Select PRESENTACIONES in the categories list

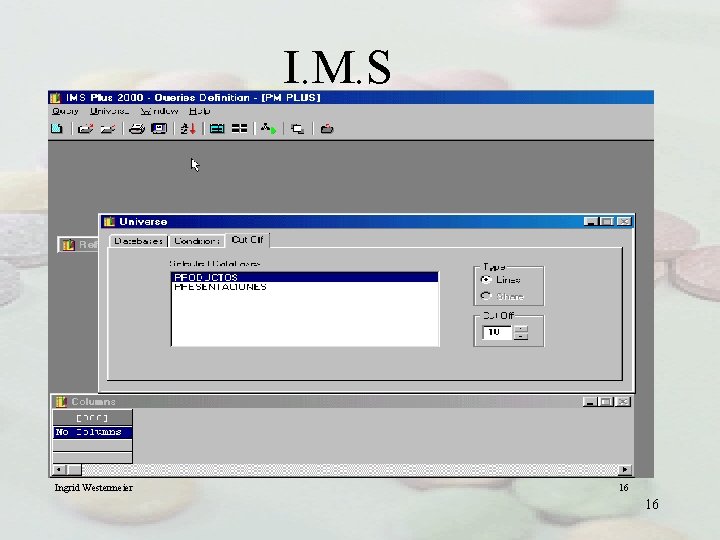coord(220,287)
